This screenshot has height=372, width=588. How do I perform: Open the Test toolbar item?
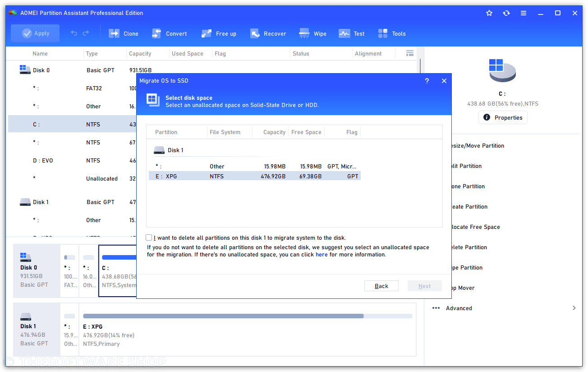pos(352,33)
